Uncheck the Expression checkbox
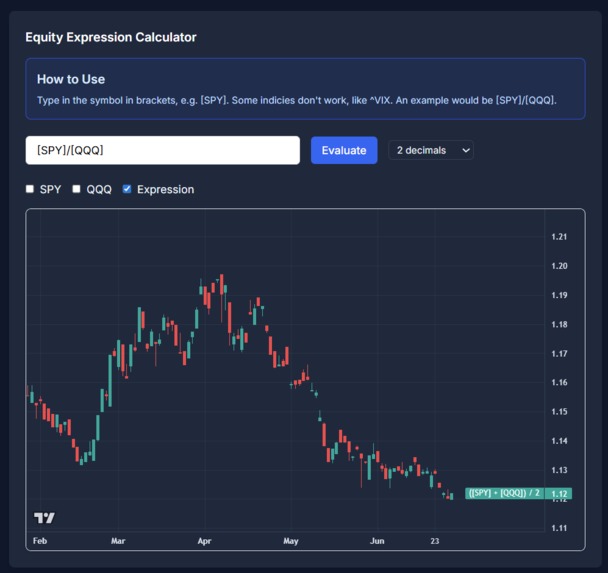 (127, 189)
